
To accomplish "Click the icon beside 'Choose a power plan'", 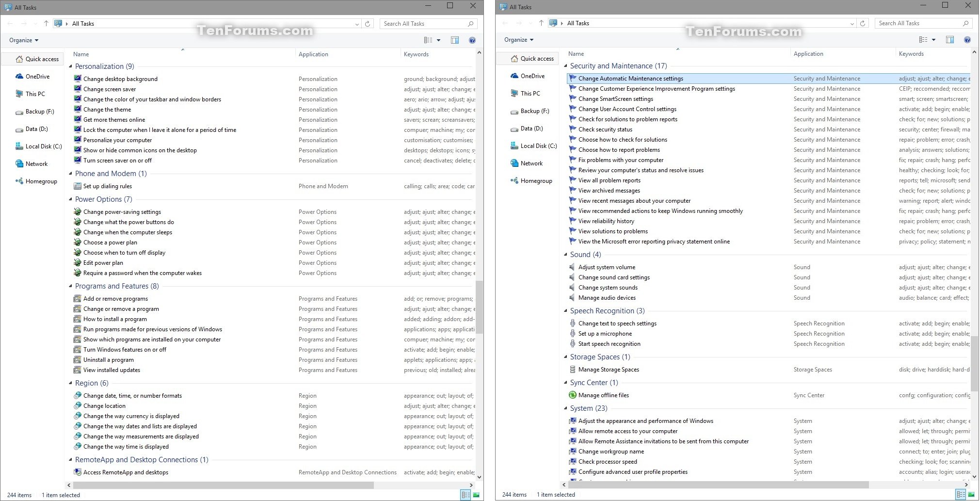I will click(x=78, y=242).
